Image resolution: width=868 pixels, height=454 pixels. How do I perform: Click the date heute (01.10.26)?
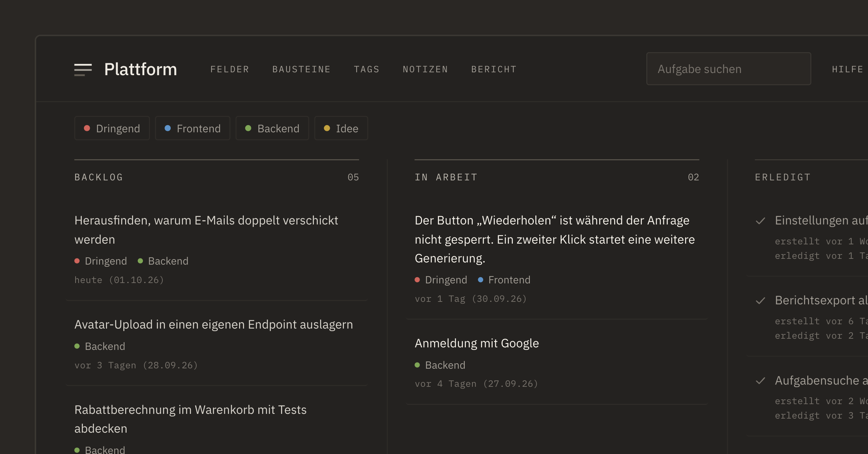119,280
